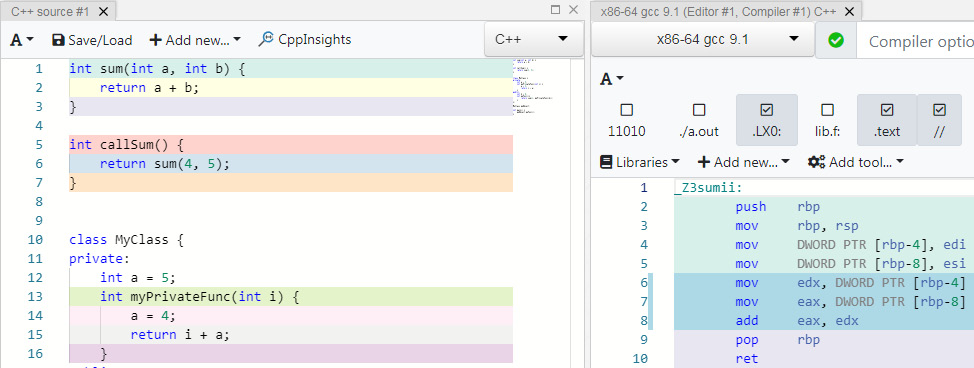Toggle the .LX0: unused labels filter
Image resolution: width=974 pixels, height=368 pixels.
(x=767, y=120)
